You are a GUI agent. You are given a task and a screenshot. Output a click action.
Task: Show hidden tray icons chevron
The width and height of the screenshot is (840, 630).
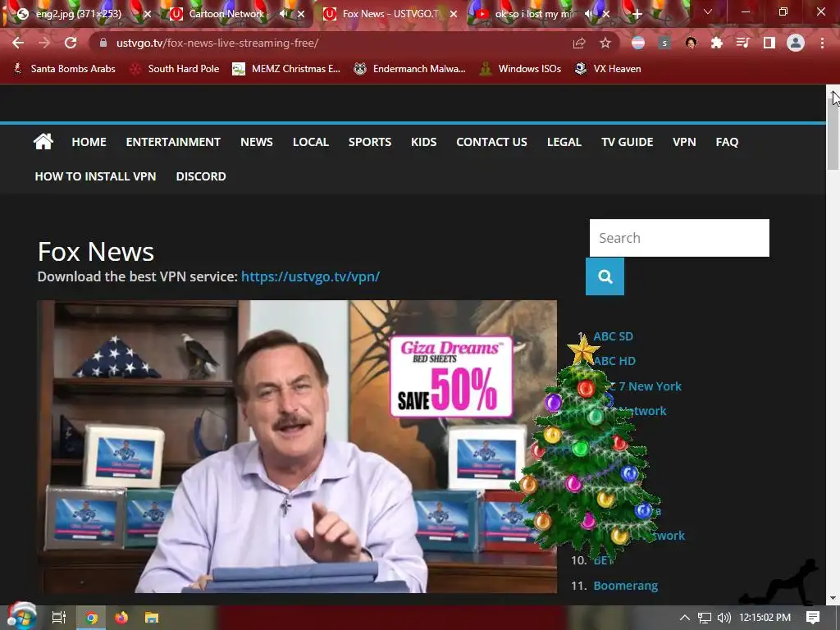click(x=685, y=618)
